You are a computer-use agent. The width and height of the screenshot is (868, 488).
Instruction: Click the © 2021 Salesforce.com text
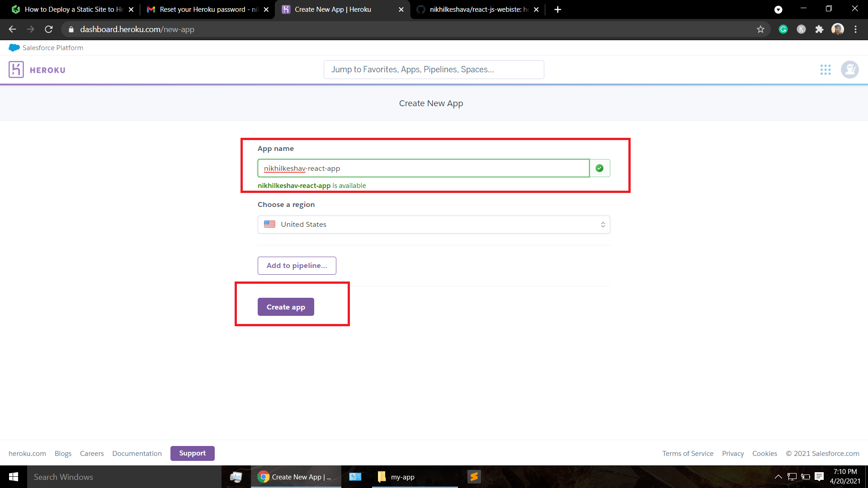click(x=822, y=453)
